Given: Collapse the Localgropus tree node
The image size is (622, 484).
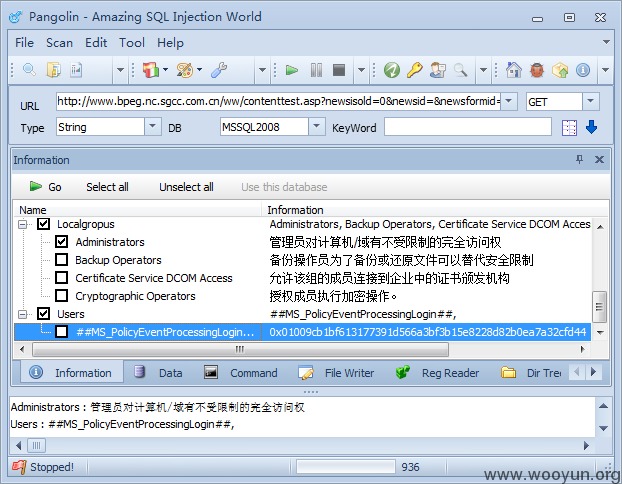Looking at the screenshot, I should [23, 225].
